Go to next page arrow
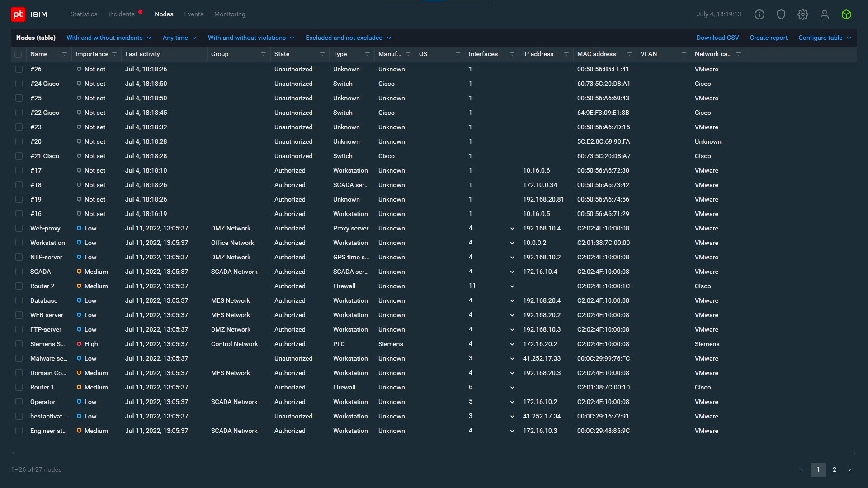The height and width of the screenshot is (488, 868). tap(849, 470)
